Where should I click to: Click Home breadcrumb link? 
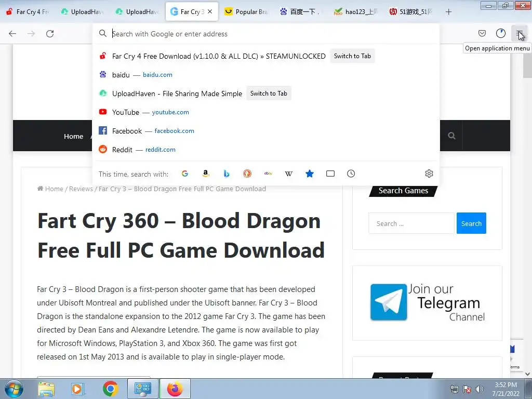[54, 189]
